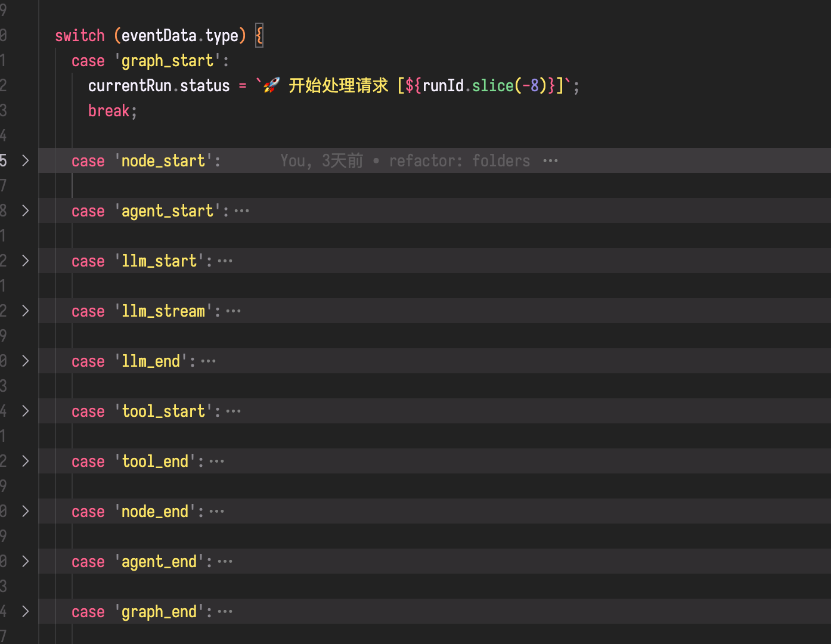Click the folded ellipsis after 'tool_end'
Image resolution: width=831 pixels, height=644 pixels.
(217, 462)
